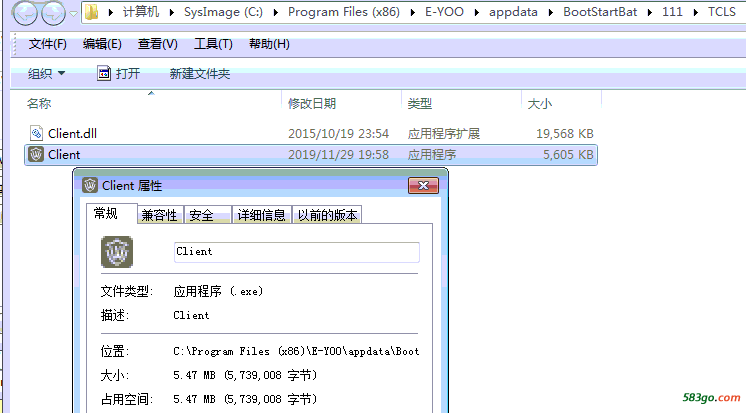This screenshot has height=413, width=746.
Task: Select 111 breadcrumb segment
Action: pos(672,12)
